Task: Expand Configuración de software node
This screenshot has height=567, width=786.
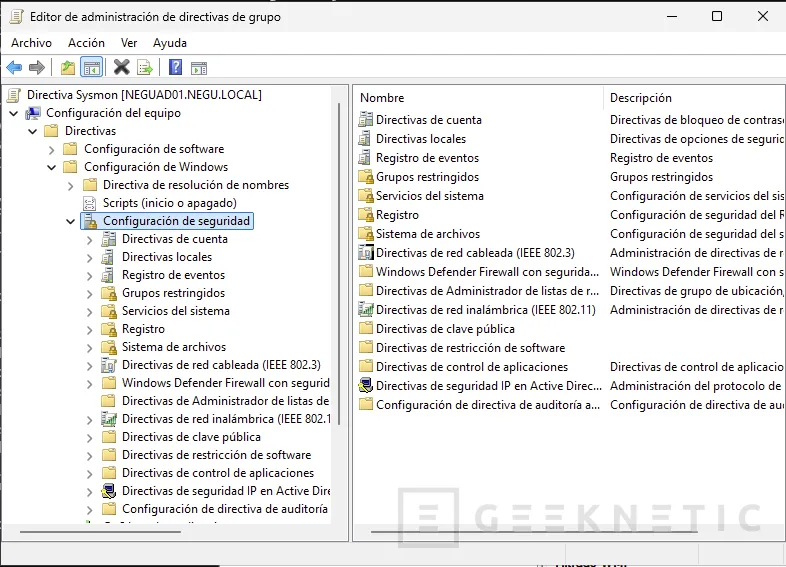Action: point(52,149)
